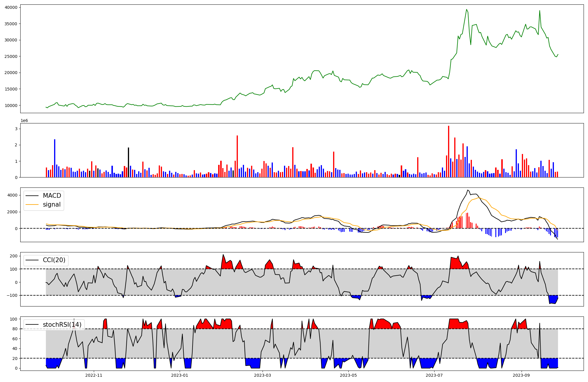
Task: Click the 2022-11 x-axis date label
Action: coord(94,375)
